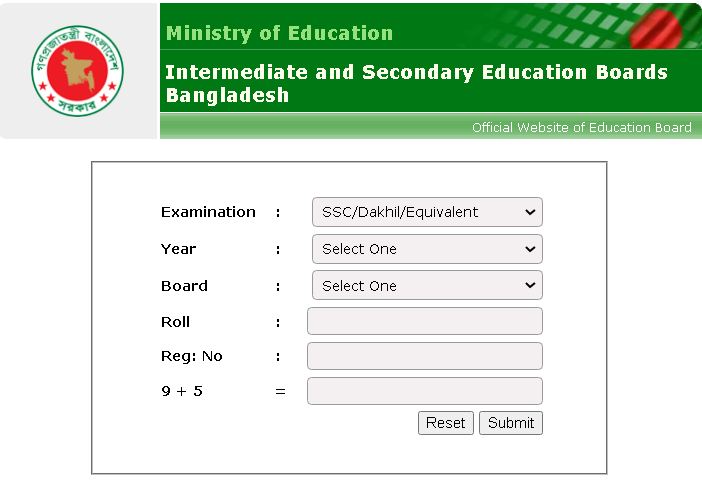Click the Examination field label
The image size is (702, 500).
tap(208, 212)
